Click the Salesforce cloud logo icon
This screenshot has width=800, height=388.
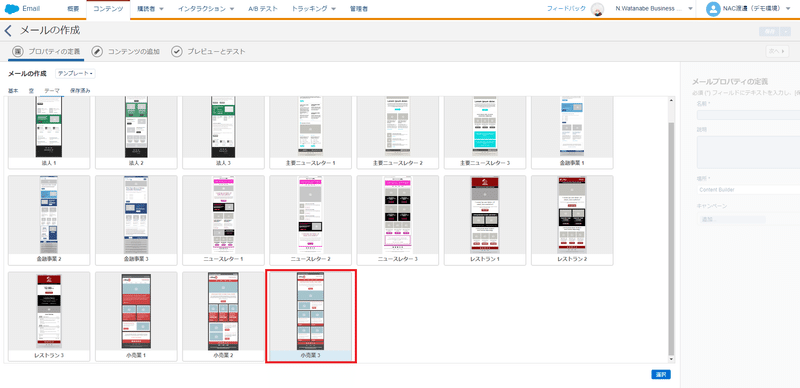(12, 9)
